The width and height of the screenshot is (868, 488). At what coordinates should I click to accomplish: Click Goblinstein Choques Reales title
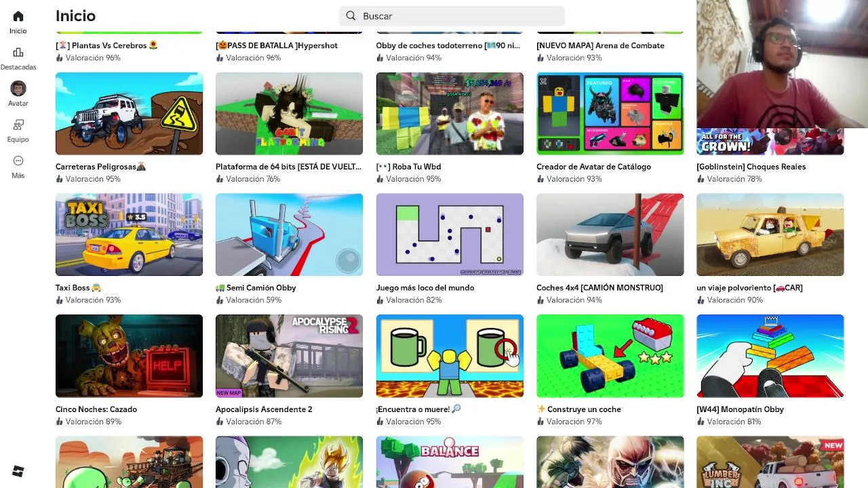click(x=751, y=167)
